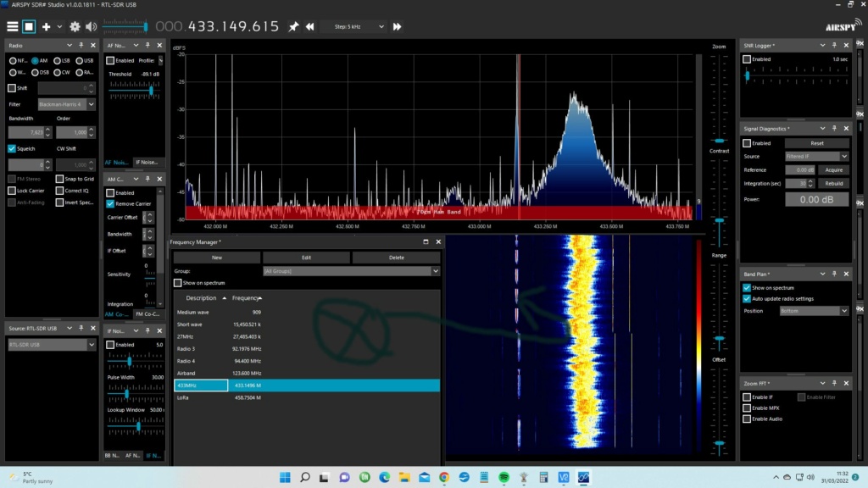Open the Filter Blackman-Harris dropdown
This screenshot has width=868, height=488.
[x=66, y=104]
